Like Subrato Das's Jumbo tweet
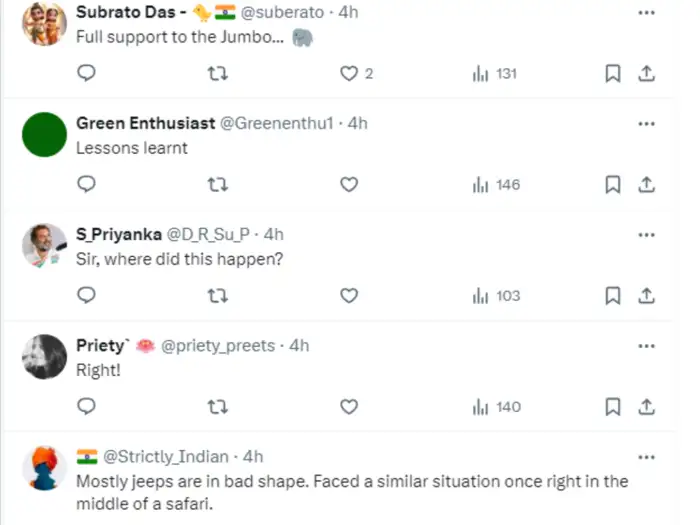The height and width of the screenshot is (525, 700). (x=349, y=73)
